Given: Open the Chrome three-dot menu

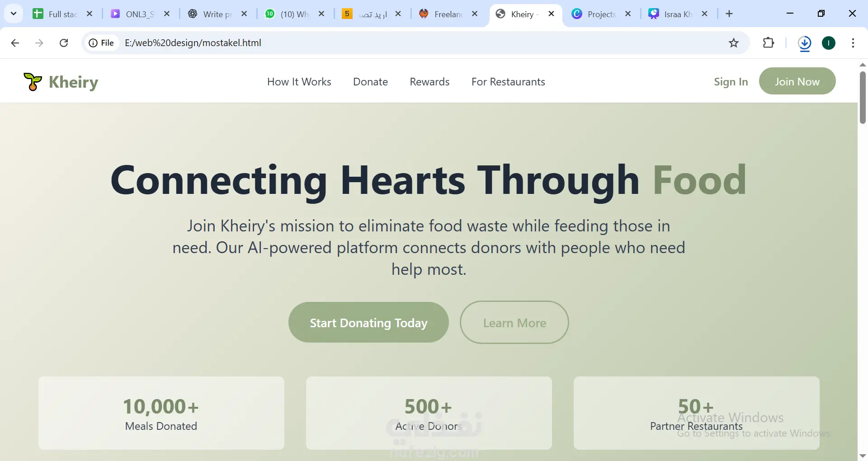Looking at the screenshot, I should [x=853, y=43].
